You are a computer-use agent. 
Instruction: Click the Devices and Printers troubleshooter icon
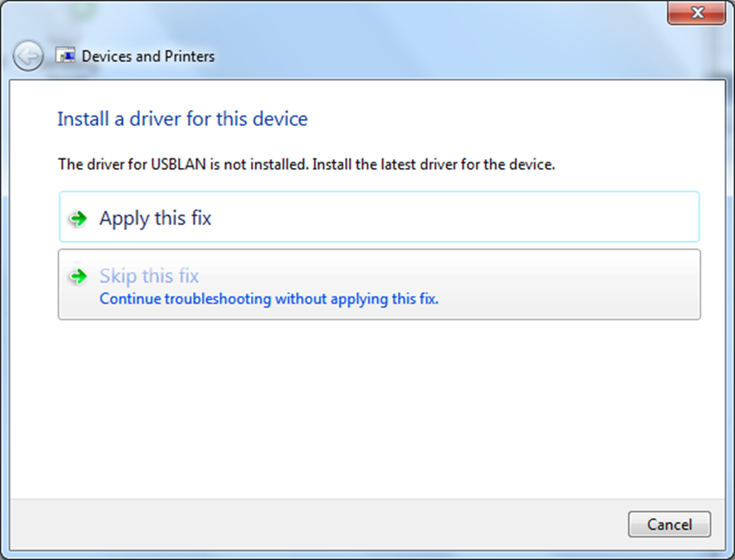[x=65, y=55]
